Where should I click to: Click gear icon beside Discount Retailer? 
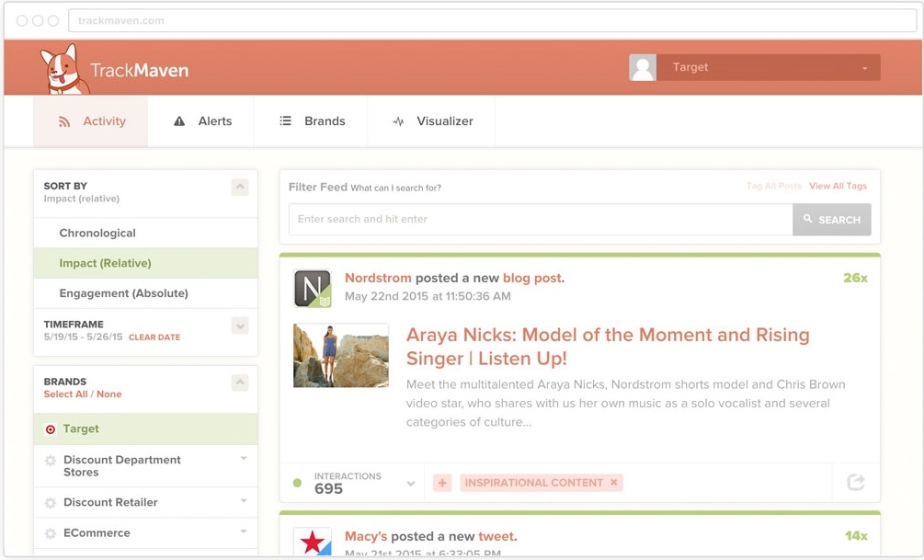(51, 503)
